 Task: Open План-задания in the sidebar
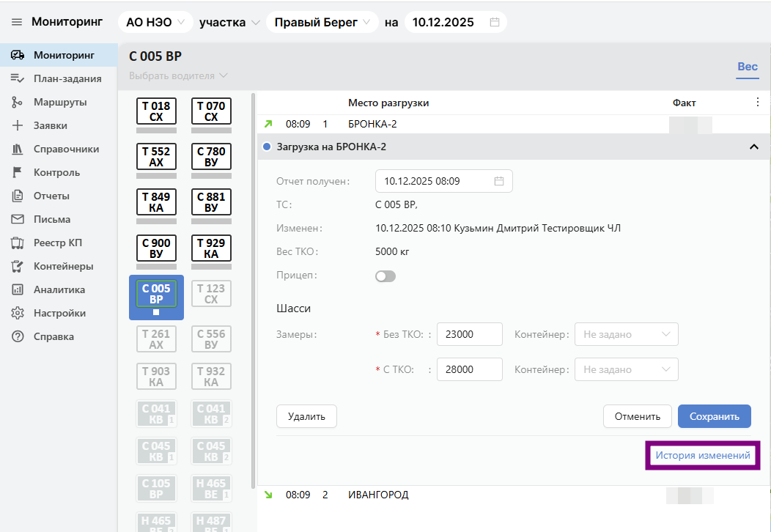(x=67, y=78)
